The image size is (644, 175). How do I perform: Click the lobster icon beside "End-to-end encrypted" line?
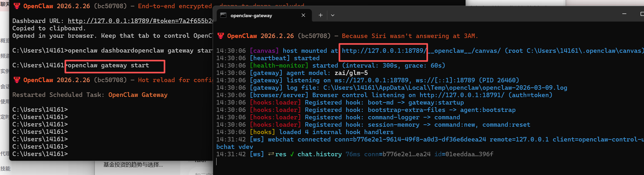17,6
